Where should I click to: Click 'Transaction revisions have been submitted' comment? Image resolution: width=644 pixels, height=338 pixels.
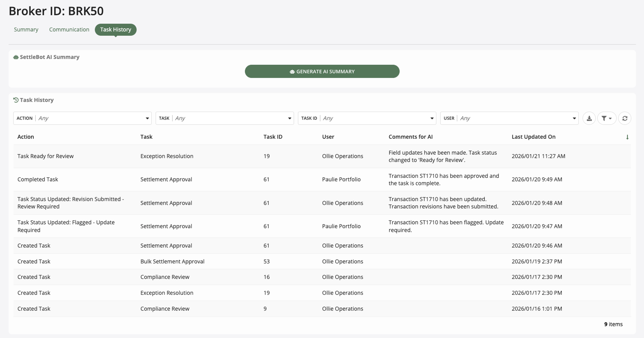click(443, 207)
